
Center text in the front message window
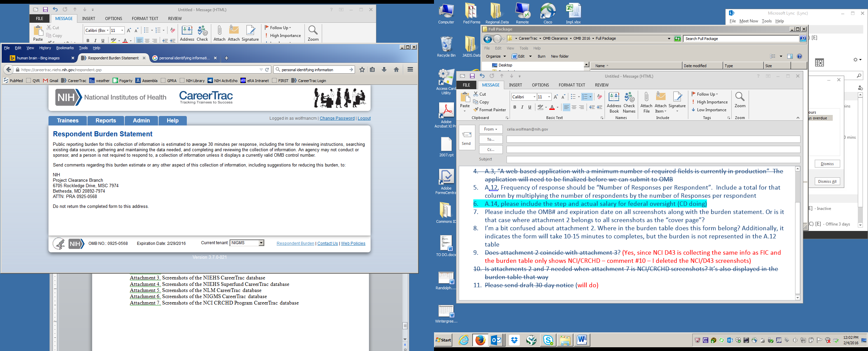574,107
